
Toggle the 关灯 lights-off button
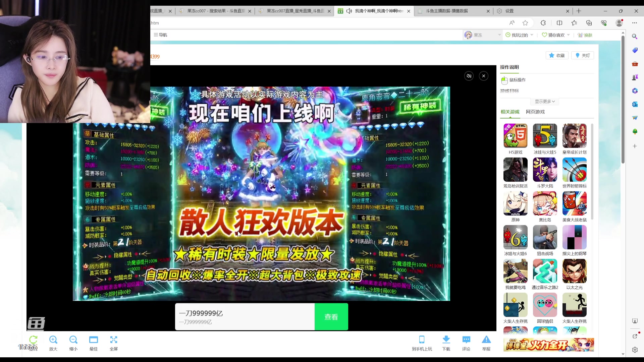[583, 55]
